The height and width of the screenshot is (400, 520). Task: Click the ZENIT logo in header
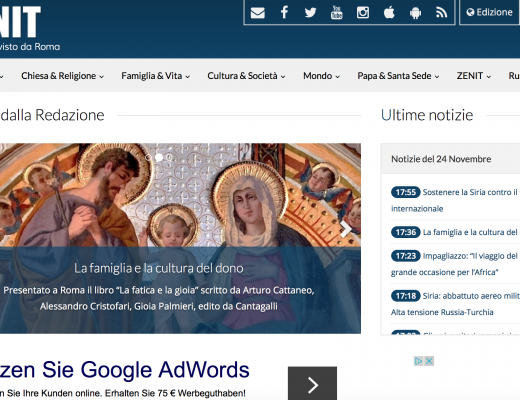20,22
